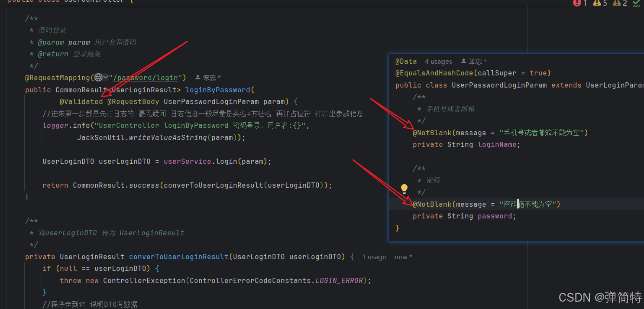The image size is (644, 309).
Task: Click the comment 密码登录 in the Javadoc
Action: [x=52, y=30]
